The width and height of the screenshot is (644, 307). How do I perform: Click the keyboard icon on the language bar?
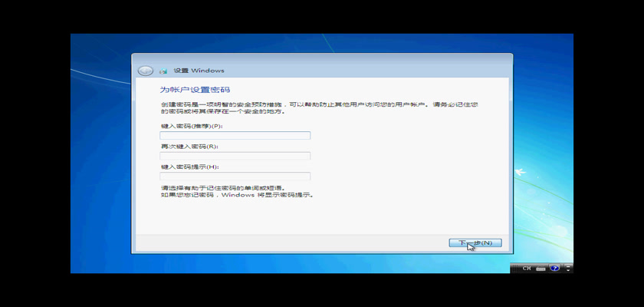click(x=541, y=268)
